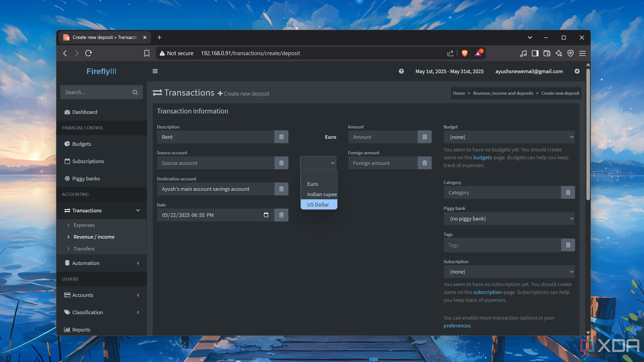
Task: Follow the subscription-page link
Action: [x=487, y=292]
